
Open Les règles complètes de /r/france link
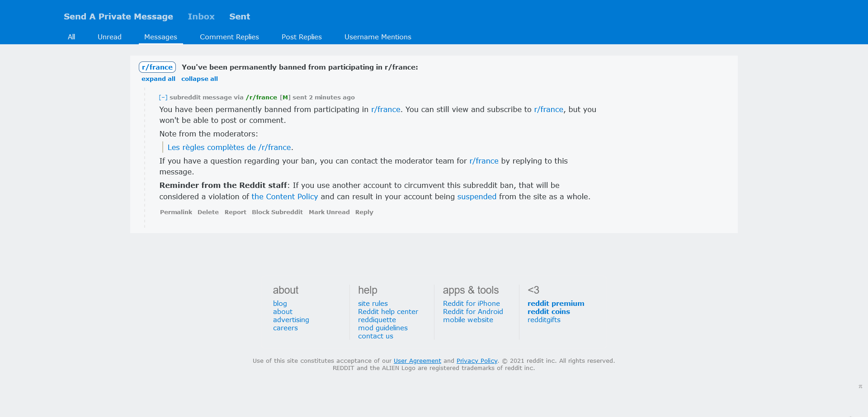coord(229,147)
